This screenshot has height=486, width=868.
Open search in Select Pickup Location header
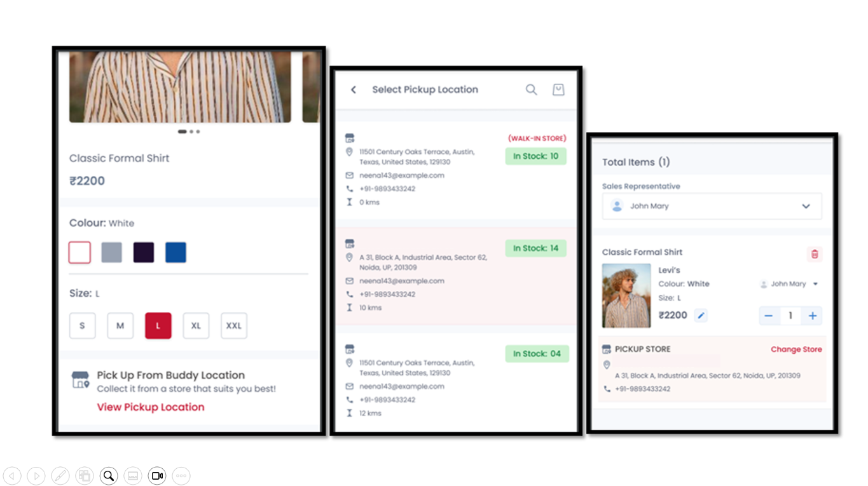pyautogui.click(x=531, y=90)
